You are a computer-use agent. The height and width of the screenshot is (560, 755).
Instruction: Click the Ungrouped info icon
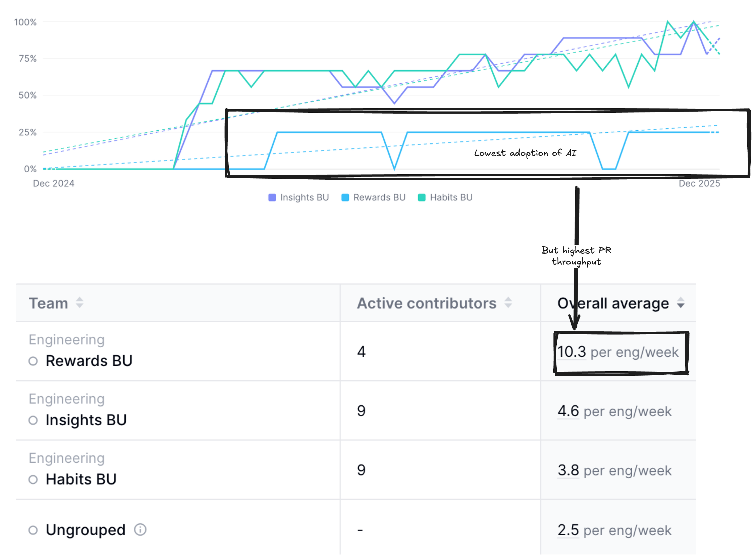[140, 530]
